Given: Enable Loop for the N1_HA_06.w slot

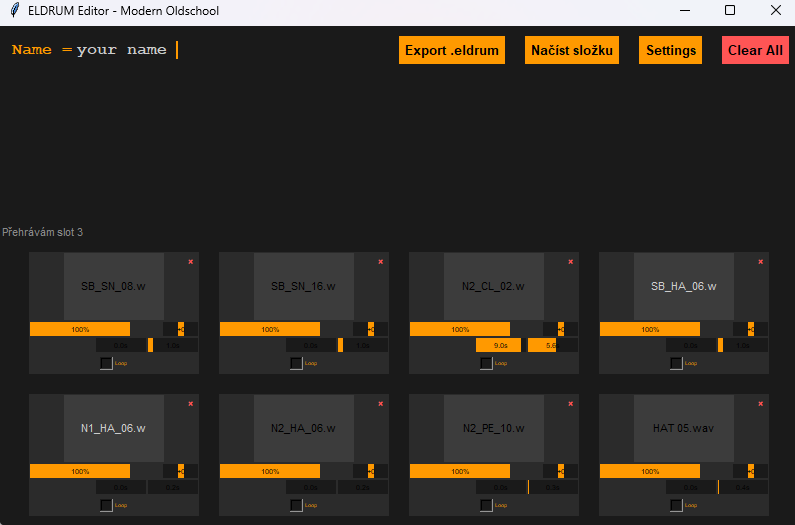Looking at the screenshot, I should click(106, 505).
